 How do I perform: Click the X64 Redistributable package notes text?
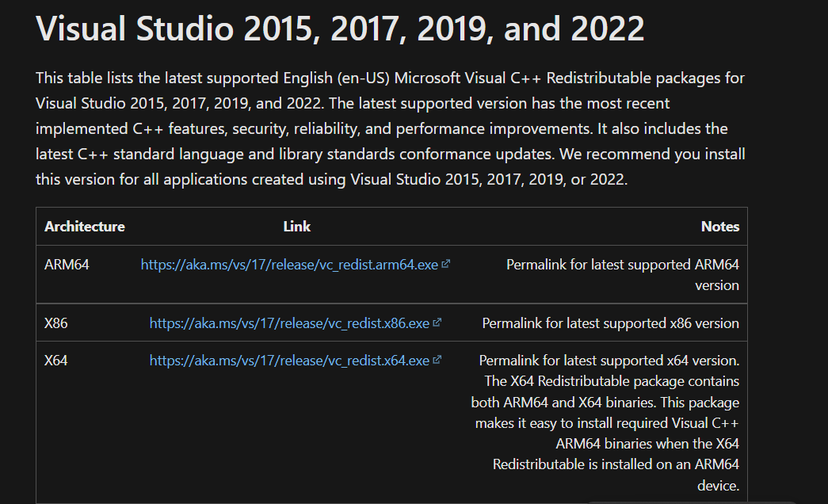point(605,422)
